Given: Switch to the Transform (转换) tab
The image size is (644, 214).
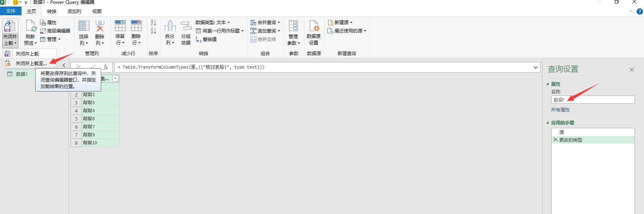Looking at the screenshot, I should [x=52, y=11].
